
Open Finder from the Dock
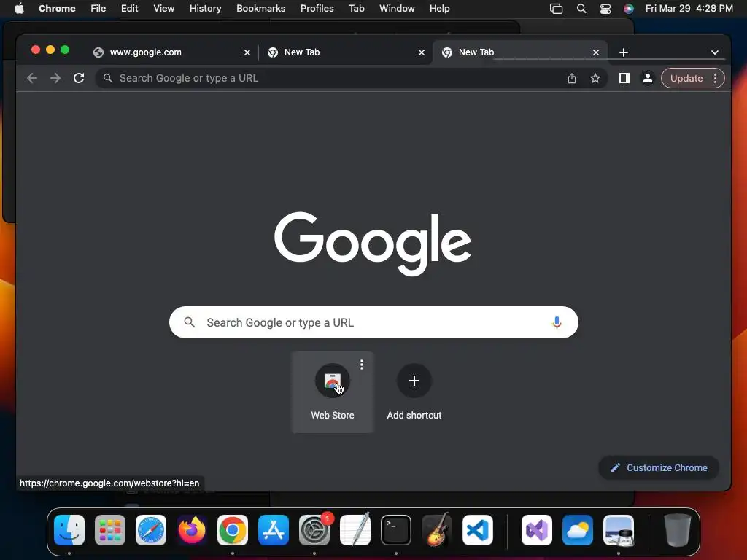(x=69, y=530)
